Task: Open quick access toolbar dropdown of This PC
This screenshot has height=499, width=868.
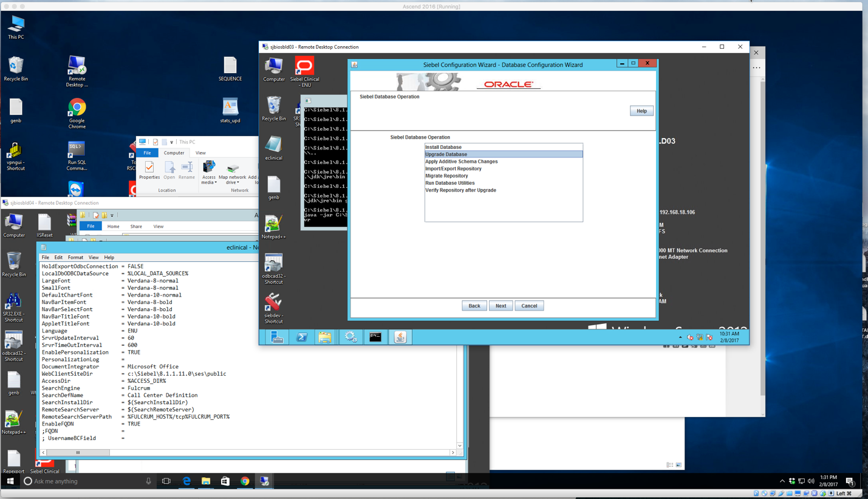Action: (x=171, y=142)
